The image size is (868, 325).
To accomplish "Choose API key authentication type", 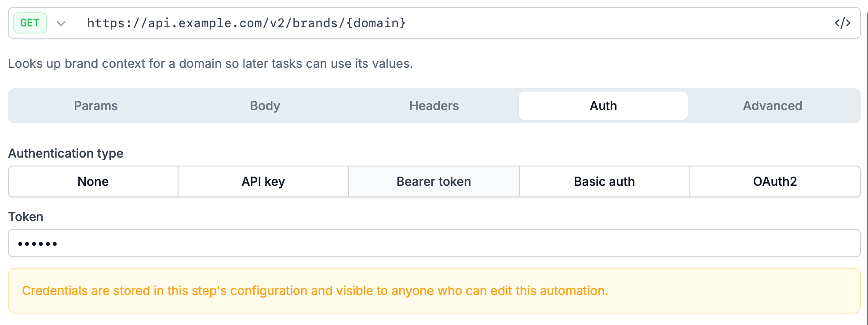I will point(263,181).
